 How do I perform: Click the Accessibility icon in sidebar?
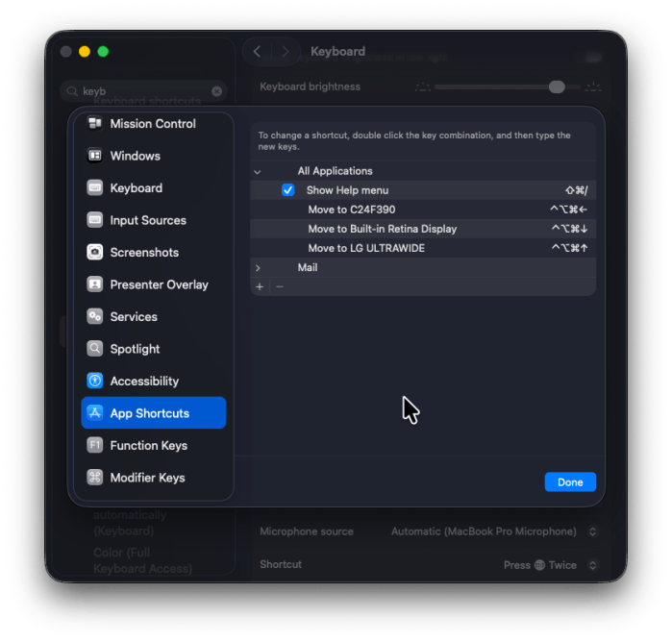coord(95,382)
